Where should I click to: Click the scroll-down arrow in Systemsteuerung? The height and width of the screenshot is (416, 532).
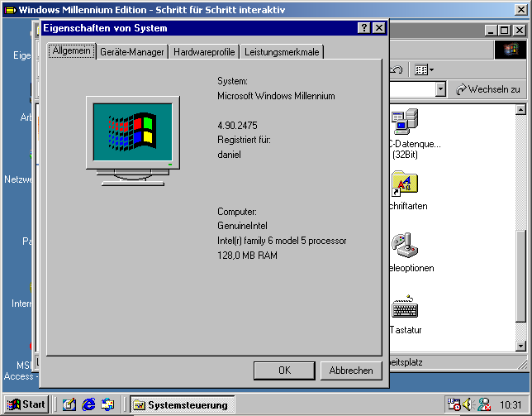click(520, 346)
